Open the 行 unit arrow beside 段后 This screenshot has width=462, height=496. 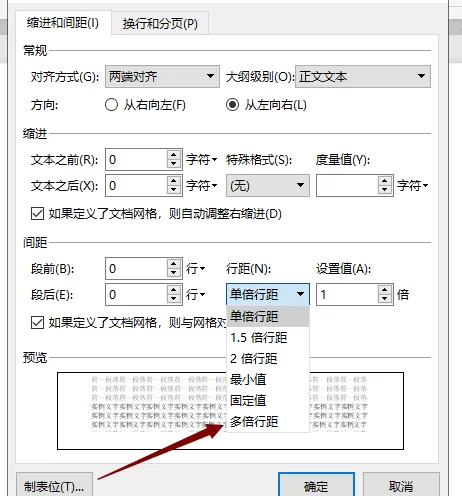tap(203, 295)
